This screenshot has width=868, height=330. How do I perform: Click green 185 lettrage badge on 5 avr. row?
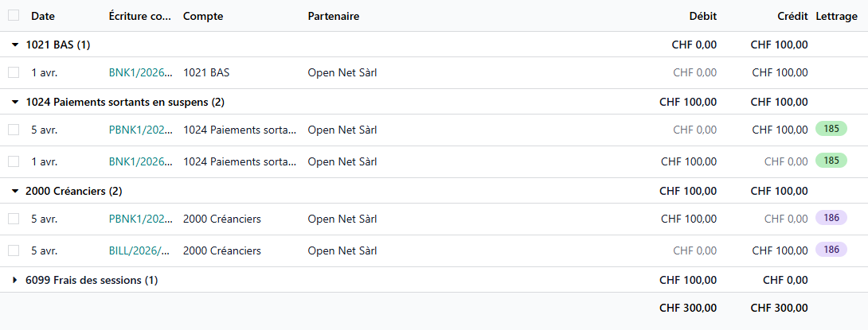point(831,129)
